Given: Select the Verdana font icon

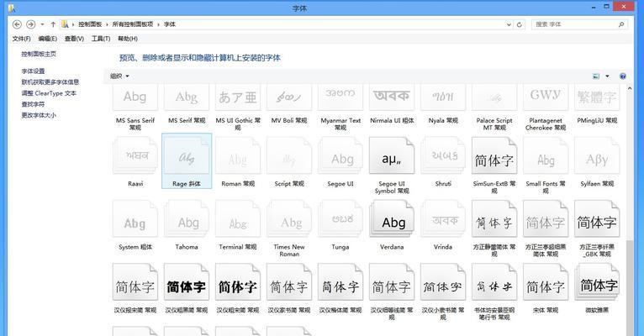Looking at the screenshot, I should click(x=392, y=219).
